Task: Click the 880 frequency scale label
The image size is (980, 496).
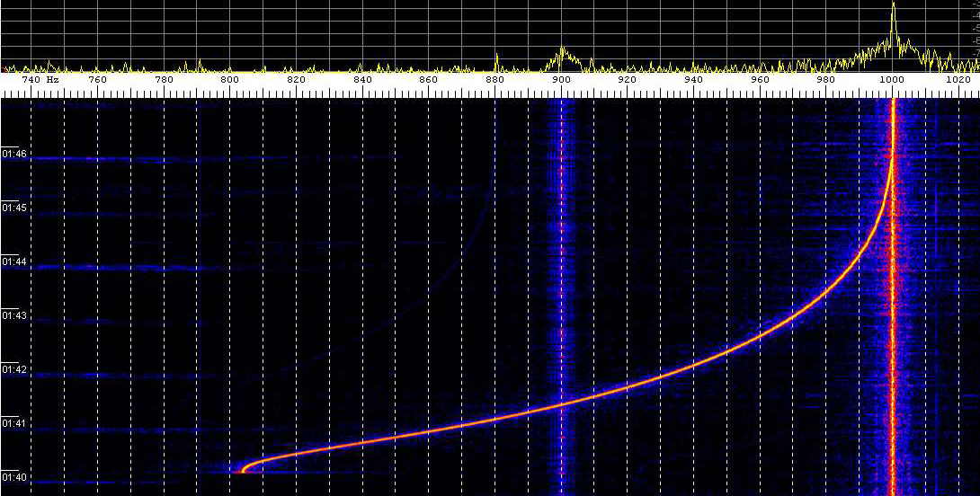Action: coord(495,80)
